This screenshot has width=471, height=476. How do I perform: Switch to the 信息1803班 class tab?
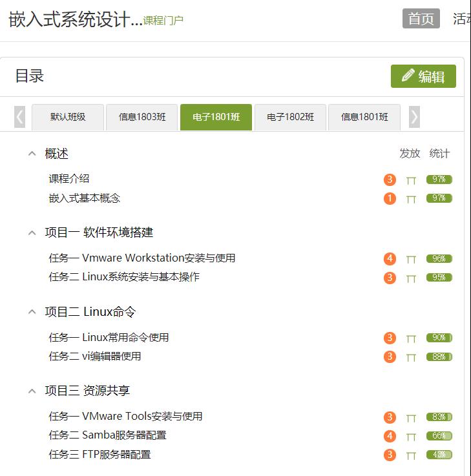click(142, 117)
